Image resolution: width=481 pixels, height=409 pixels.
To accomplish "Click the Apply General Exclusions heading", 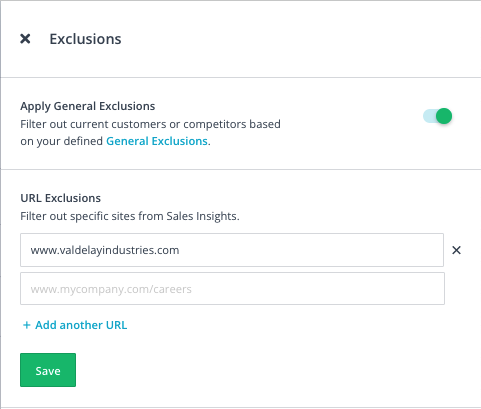I will pyautogui.click(x=88, y=106).
